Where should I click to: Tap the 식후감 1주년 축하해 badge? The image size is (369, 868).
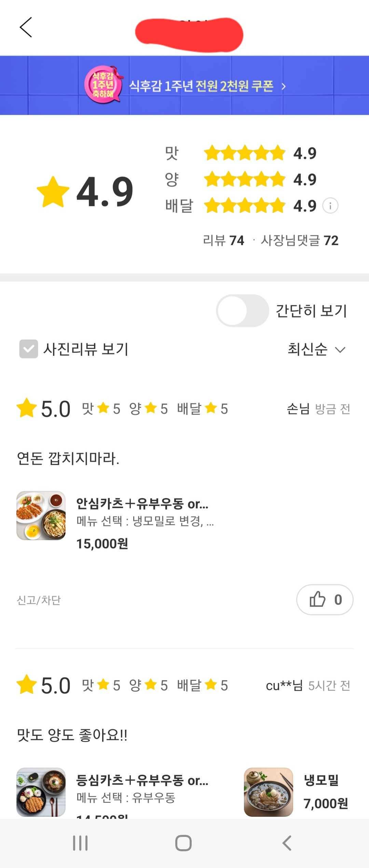103,85
